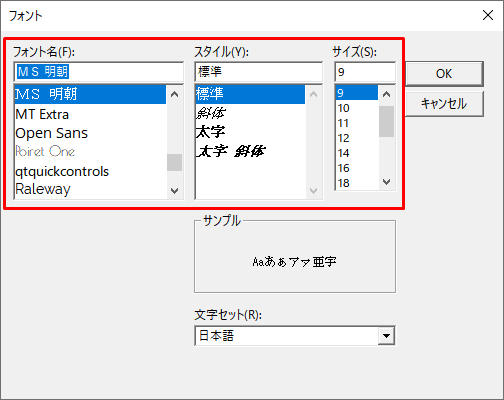Pick the qtquickcontrols font entry
Screen dimensions: 504x400
click(90, 171)
